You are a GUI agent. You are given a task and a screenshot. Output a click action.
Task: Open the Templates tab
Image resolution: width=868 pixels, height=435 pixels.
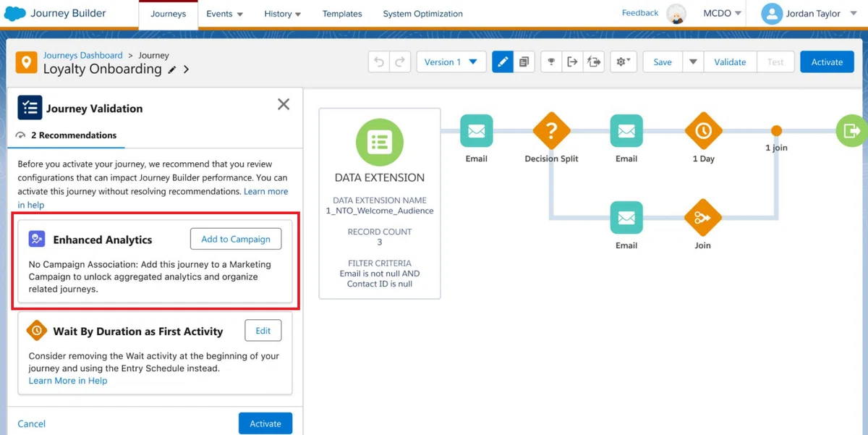(x=342, y=14)
